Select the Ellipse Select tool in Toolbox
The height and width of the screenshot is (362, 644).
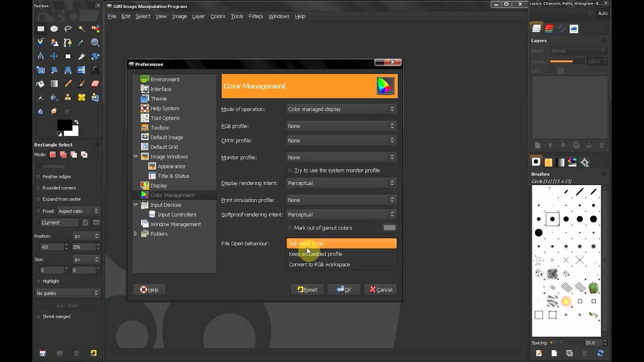pos(54,29)
